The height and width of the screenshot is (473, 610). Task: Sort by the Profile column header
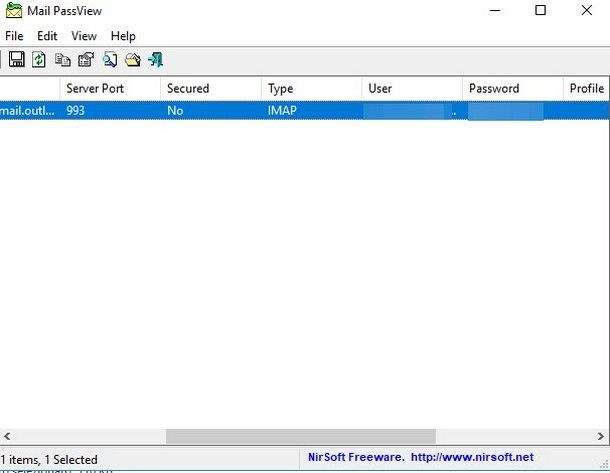pos(587,89)
